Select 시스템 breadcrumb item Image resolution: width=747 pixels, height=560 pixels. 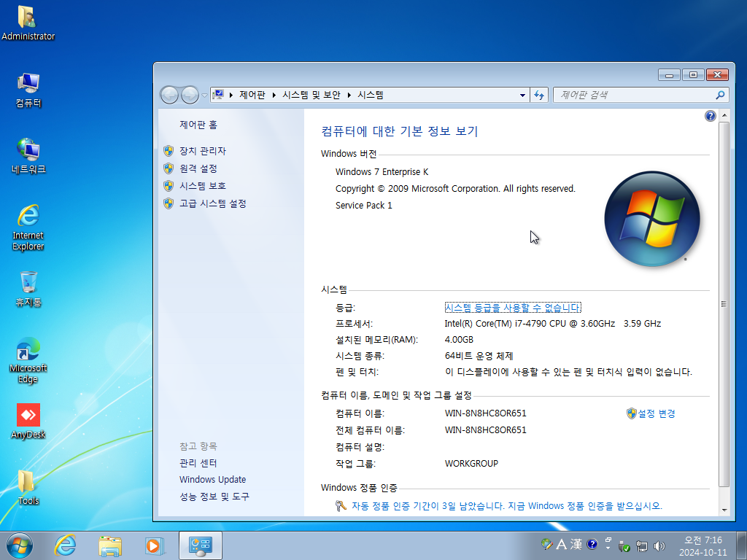click(x=371, y=96)
